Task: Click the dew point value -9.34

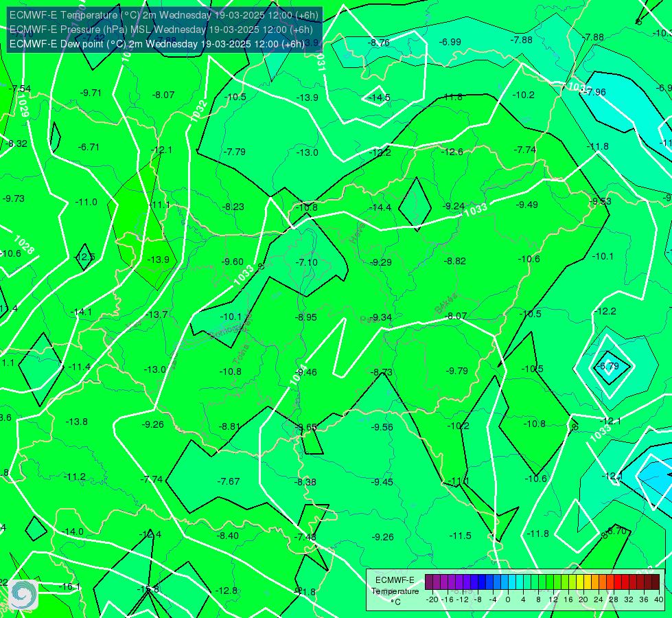Action: (x=380, y=317)
